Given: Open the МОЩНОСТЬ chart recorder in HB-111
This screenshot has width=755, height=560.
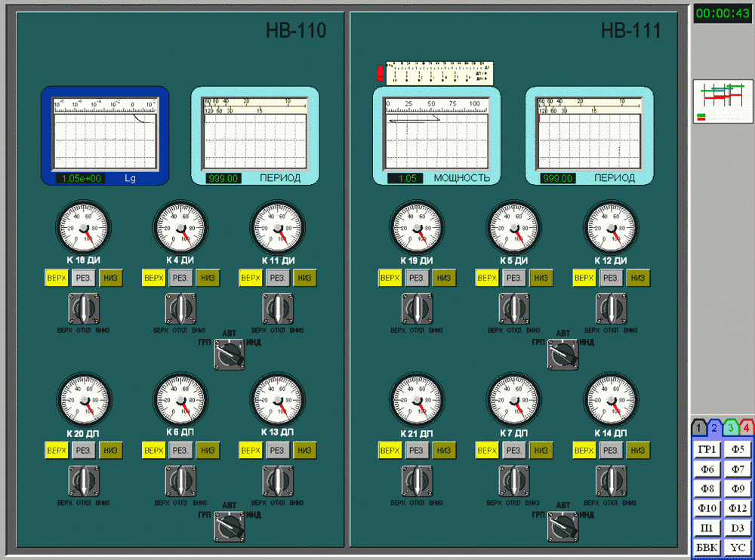Looking at the screenshot, I should coord(436,136).
